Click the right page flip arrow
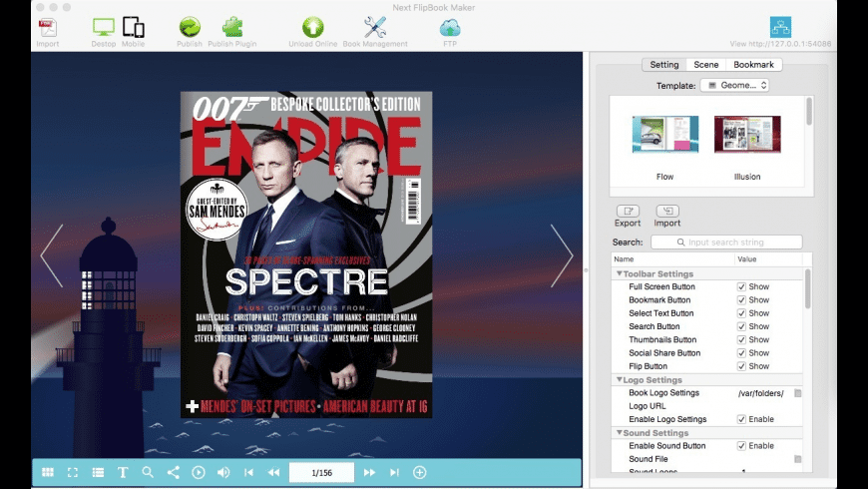The width and height of the screenshot is (868, 489). [x=562, y=255]
